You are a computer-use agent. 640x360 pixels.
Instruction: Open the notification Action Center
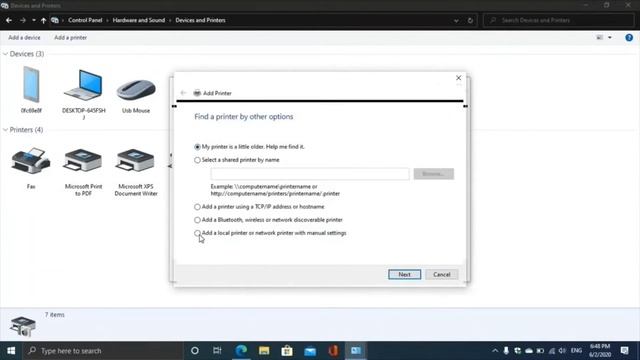pos(624,351)
